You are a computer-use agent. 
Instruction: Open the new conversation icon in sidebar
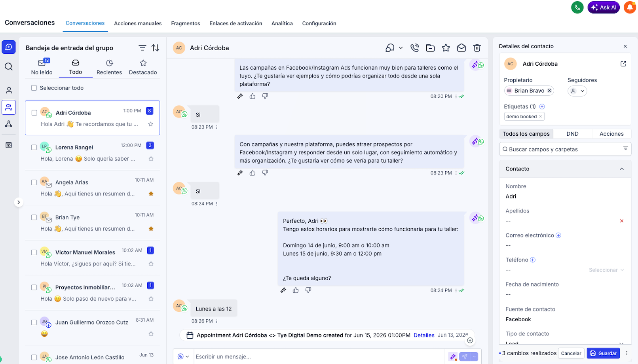pyautogui.click(x=9, y=47)
